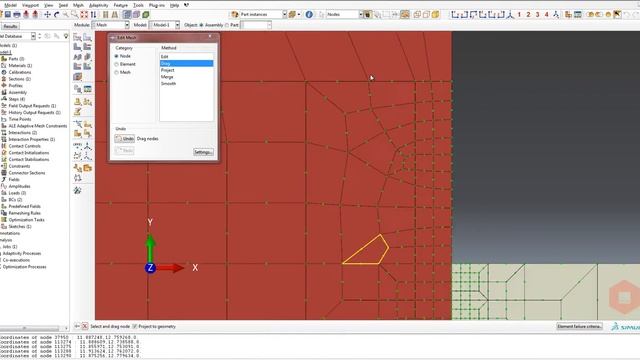This screenshot has height=360, width=640.
Task: Click the blue Query information icon
Action: 309,15
